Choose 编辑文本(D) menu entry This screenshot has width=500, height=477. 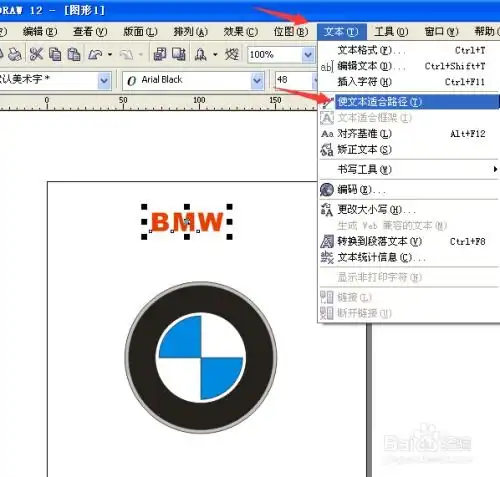[409, 66]
